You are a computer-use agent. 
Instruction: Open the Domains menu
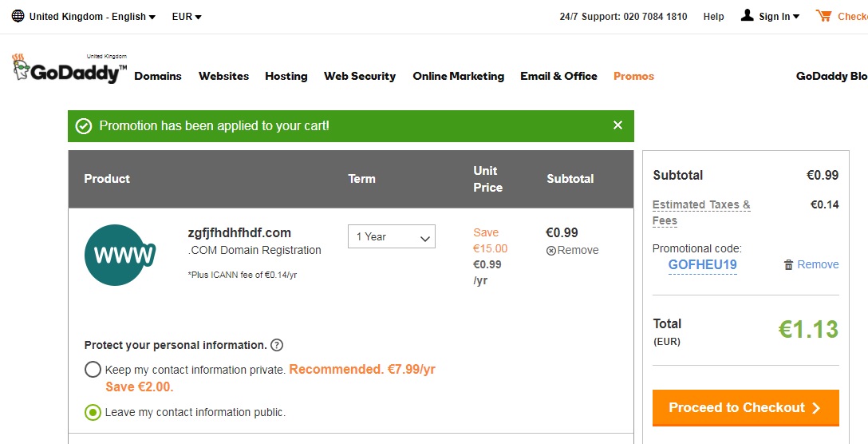pyautogui.click(x=158, y=77)
